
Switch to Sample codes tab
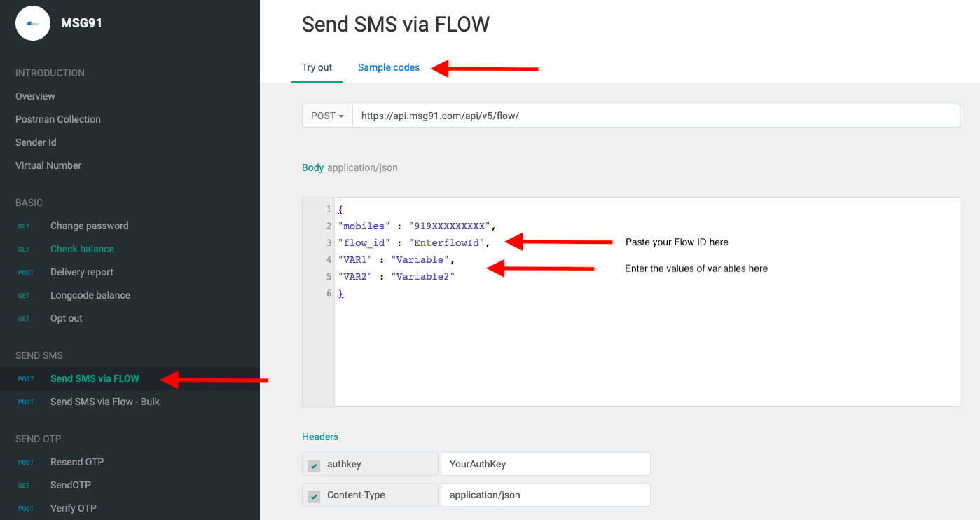pos(389,68)
